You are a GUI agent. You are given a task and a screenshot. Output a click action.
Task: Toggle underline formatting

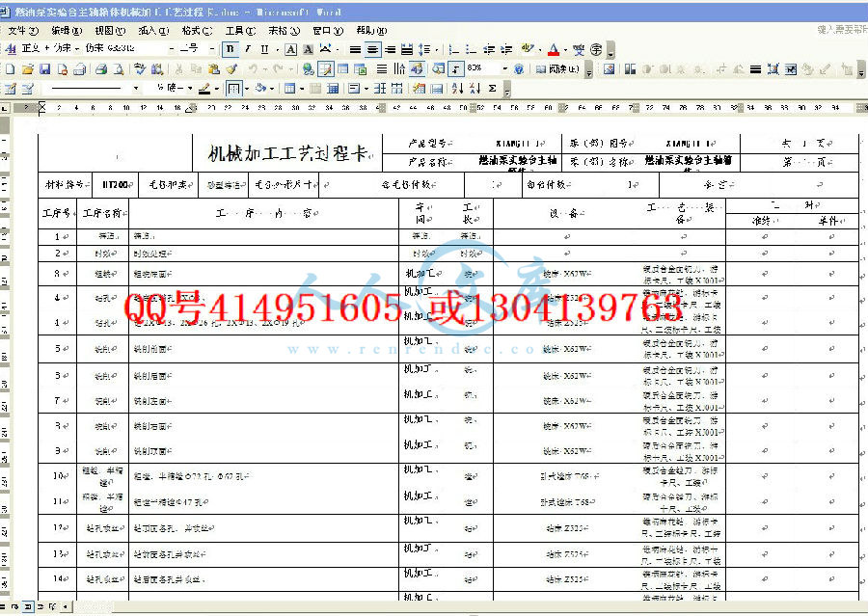click(x=264, y=49)
